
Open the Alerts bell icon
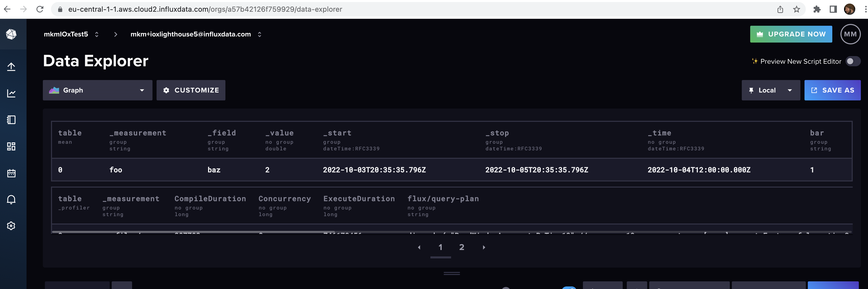coord(11,199)
